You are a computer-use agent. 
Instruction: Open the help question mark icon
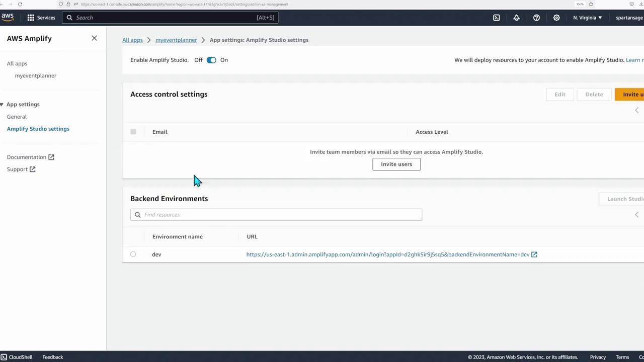[x=536, y=18]
